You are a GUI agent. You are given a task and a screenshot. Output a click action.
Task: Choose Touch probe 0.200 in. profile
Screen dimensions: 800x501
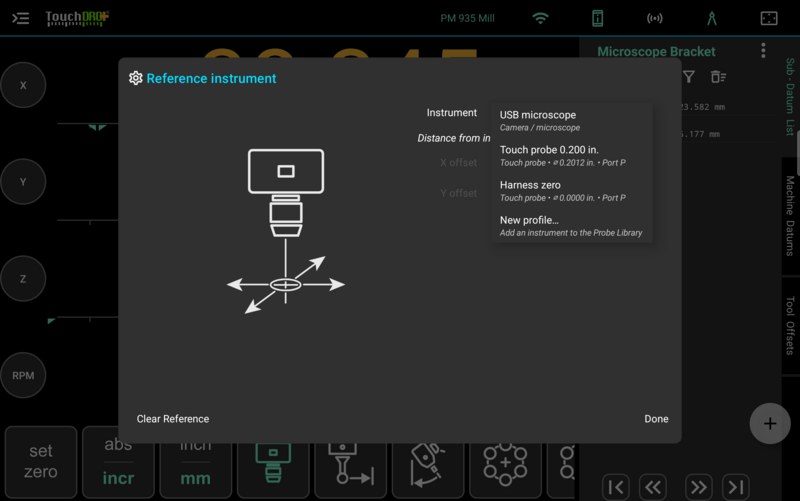click(572, 156)
